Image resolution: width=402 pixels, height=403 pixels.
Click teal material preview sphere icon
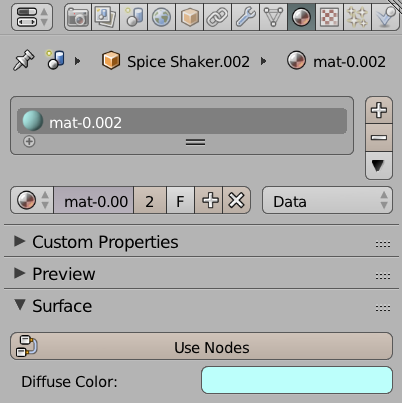point(33,121)
